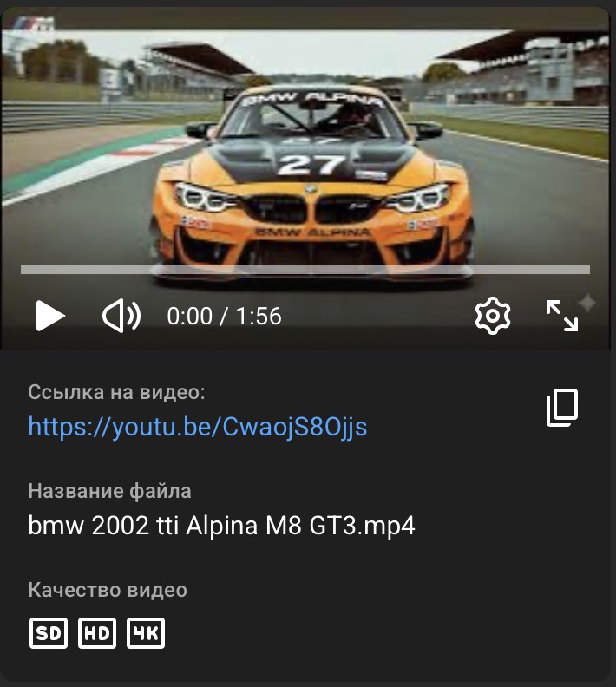Screen dimensions: 616x687
Task: Select 4K video quality
Action: [146, 633]
